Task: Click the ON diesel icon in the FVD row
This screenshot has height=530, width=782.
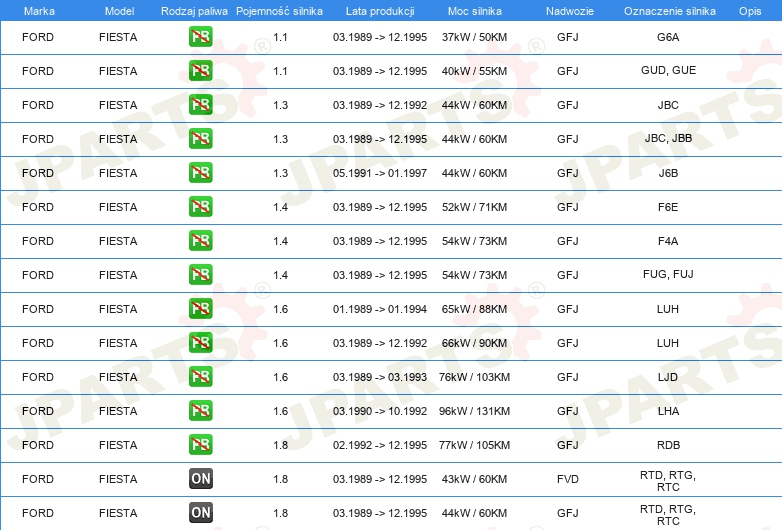Action: click(x=200, y=479)
